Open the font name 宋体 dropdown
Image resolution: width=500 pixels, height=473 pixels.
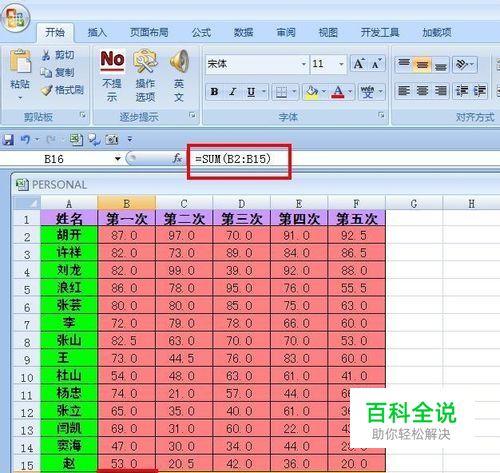point(304,64)
